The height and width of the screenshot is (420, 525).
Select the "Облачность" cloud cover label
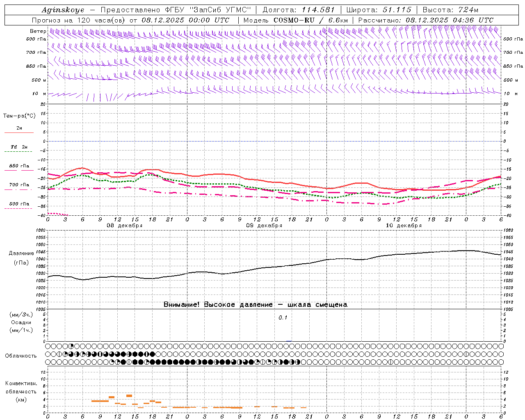click(21, 356)
